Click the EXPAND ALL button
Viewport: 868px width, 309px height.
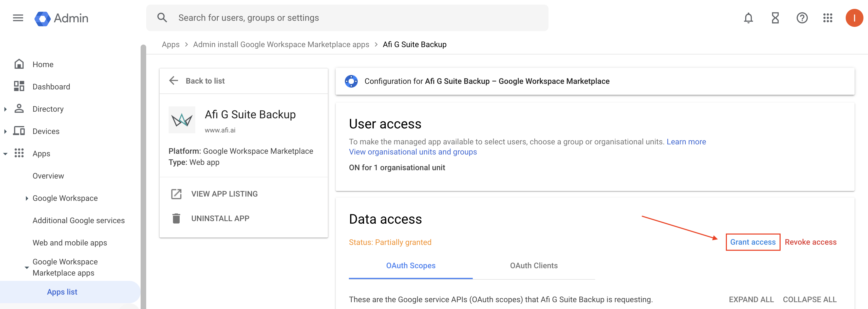point(751,299)
